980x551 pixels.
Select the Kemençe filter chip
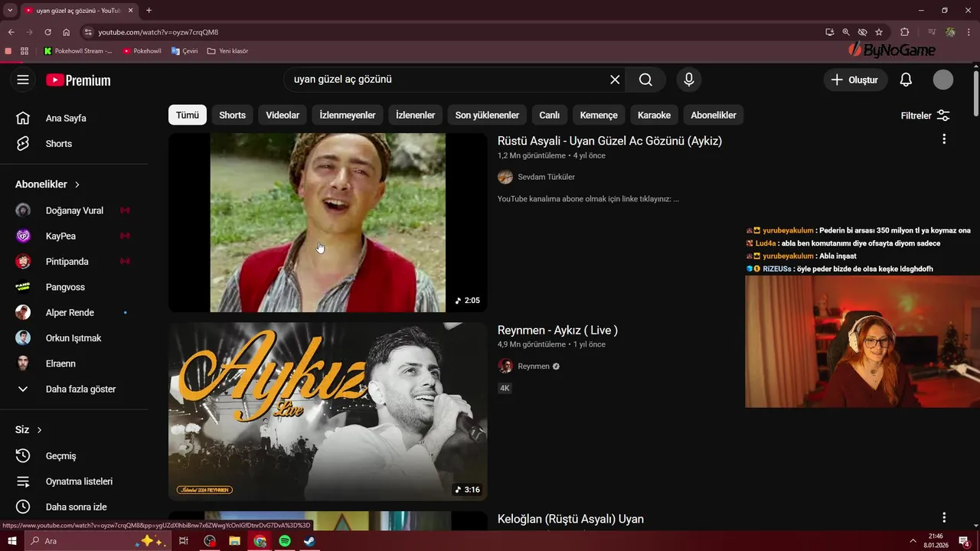[599, 115]
